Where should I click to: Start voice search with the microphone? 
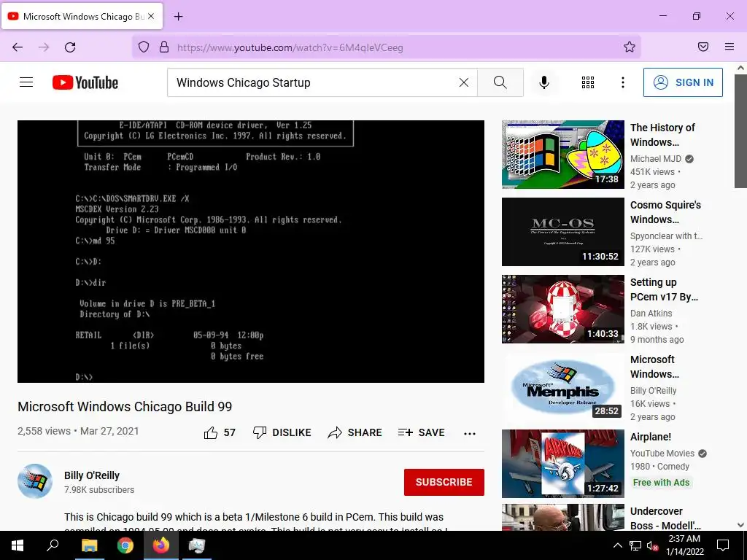pos(544,82)
